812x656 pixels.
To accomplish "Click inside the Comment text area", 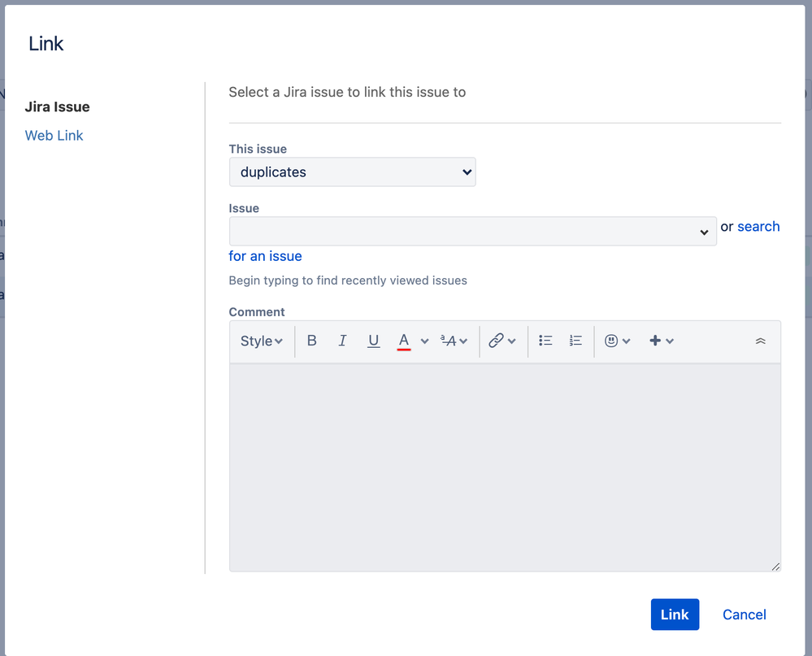I will tap(504, 467).
